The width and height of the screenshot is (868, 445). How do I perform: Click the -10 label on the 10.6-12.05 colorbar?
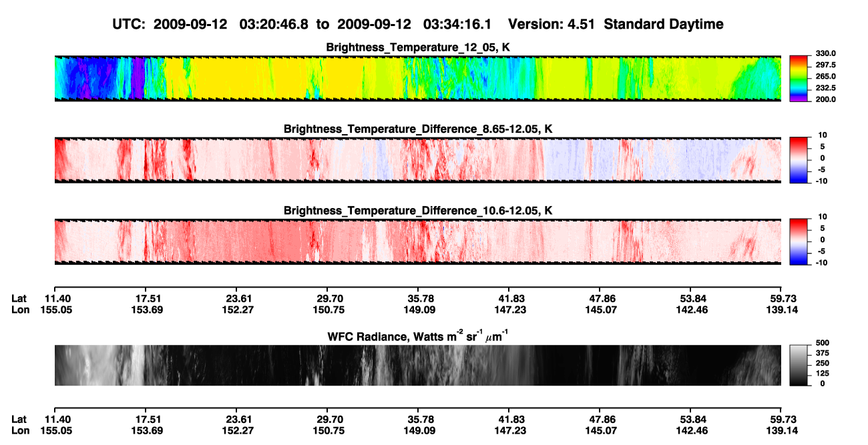(x=821, y=263)
